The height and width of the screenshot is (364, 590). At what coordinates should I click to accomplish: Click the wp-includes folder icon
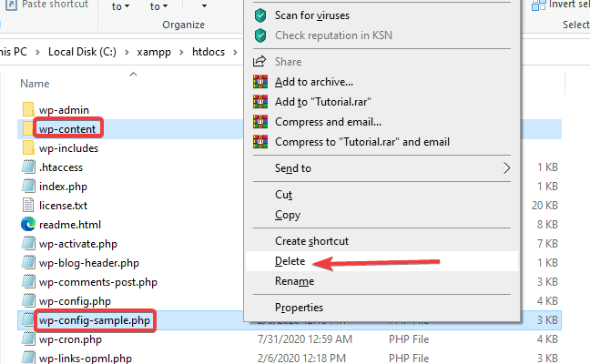pyautogui.click(x=28, y=147)
